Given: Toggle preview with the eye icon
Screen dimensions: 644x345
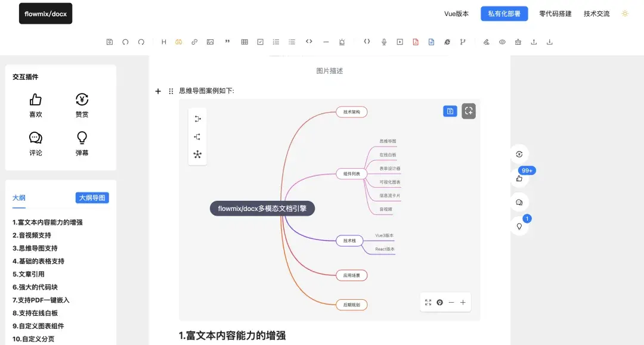Looking at the screenshot, I should 502,42.
